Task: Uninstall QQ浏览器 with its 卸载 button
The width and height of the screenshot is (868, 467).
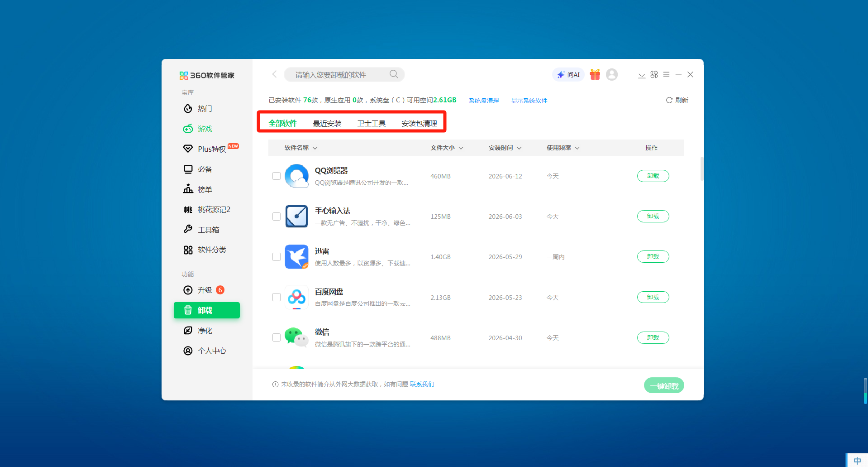Action: click(x=653, y=176)
